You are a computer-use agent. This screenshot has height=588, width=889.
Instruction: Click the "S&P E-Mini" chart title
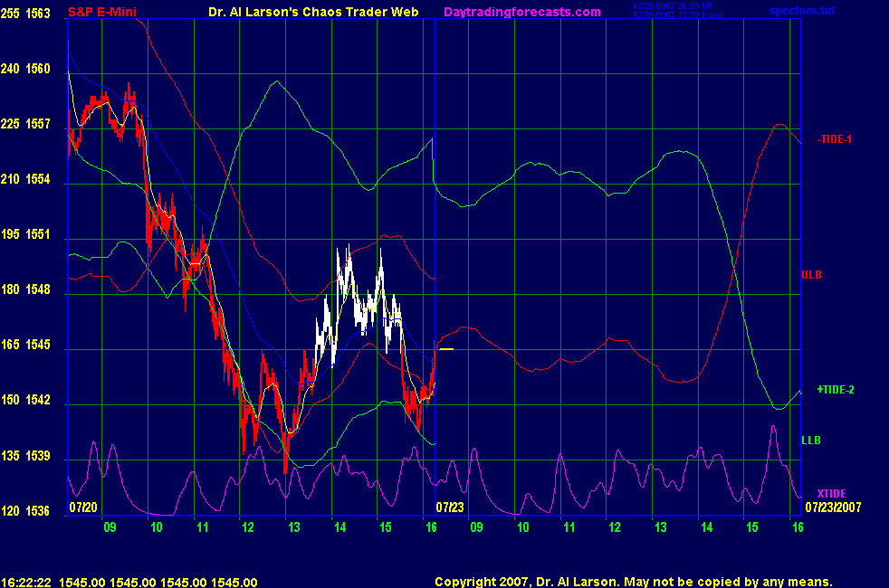(102, 12)
